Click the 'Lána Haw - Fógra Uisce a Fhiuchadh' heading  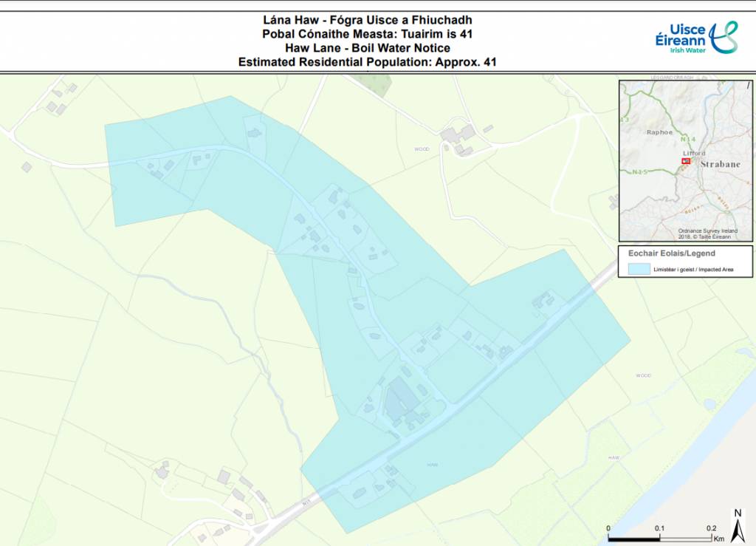(x=367, y=20)
